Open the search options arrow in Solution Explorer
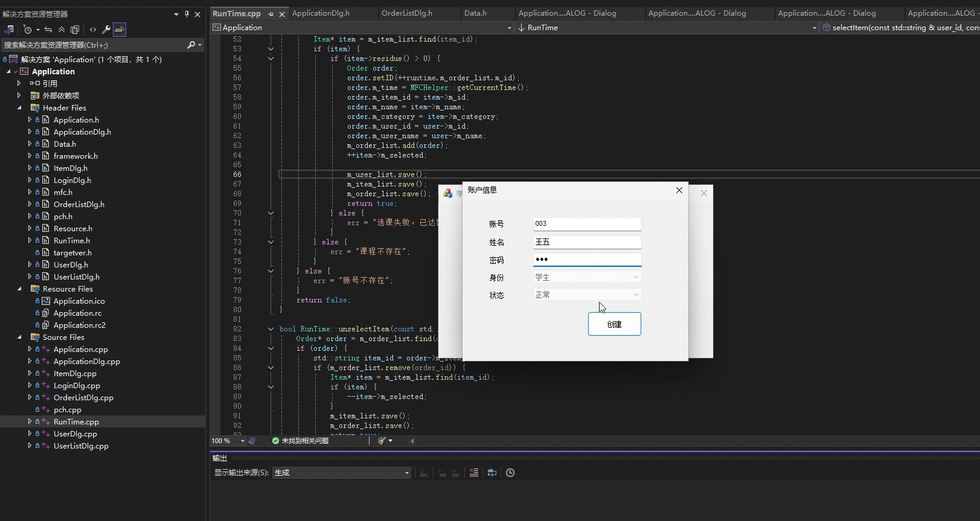Screen dimensions: 980x521 point(200,45)
